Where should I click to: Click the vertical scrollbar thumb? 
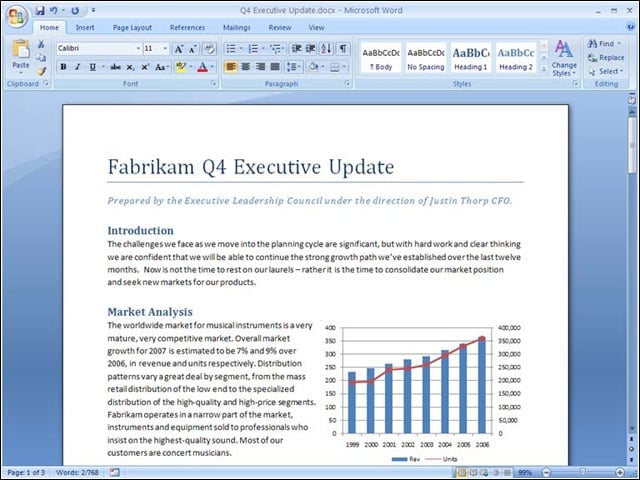point(632,145)
